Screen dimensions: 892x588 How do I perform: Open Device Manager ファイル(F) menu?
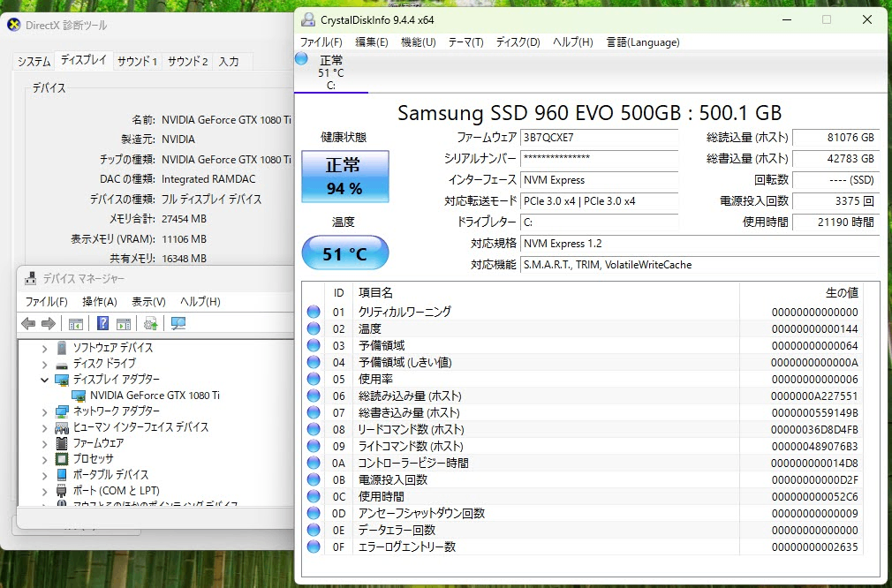coord(46,302)
